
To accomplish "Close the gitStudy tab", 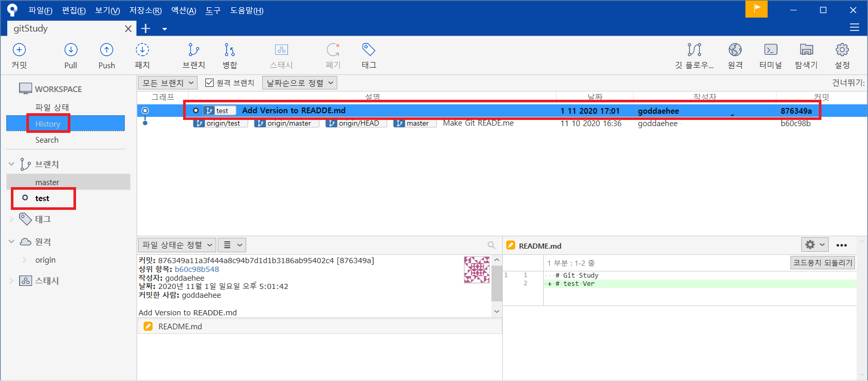I will (128, 29).
